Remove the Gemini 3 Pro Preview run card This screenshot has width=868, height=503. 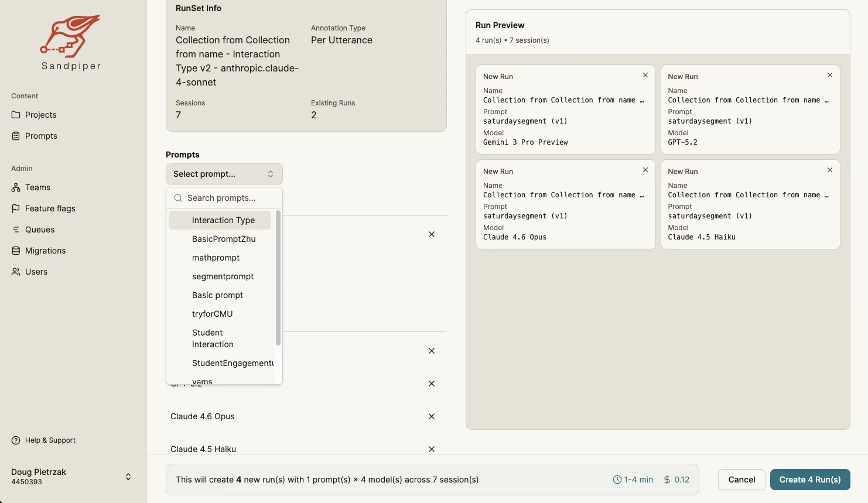click(645, 75)
